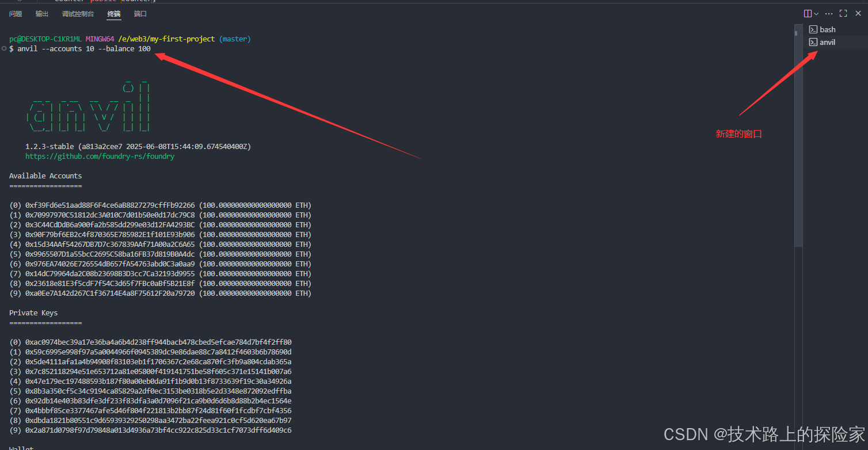
Task: Switch to the 端口 tab
Action: tap(140, 14)
